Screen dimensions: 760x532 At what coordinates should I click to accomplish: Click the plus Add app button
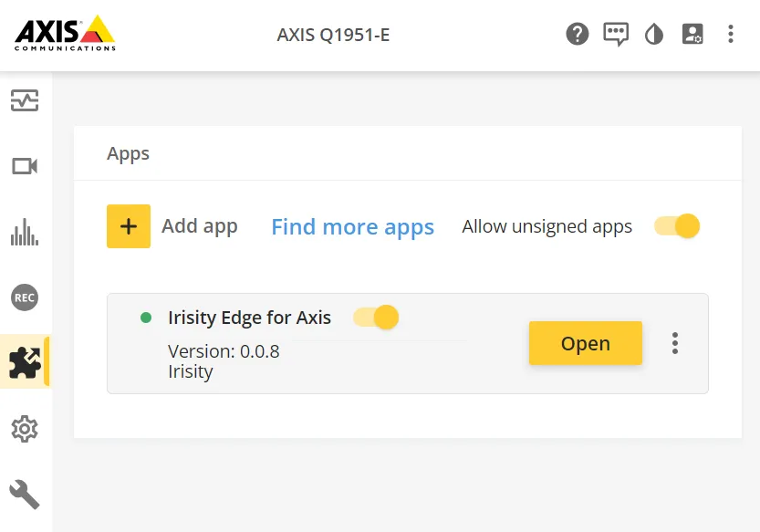point(129,226)
